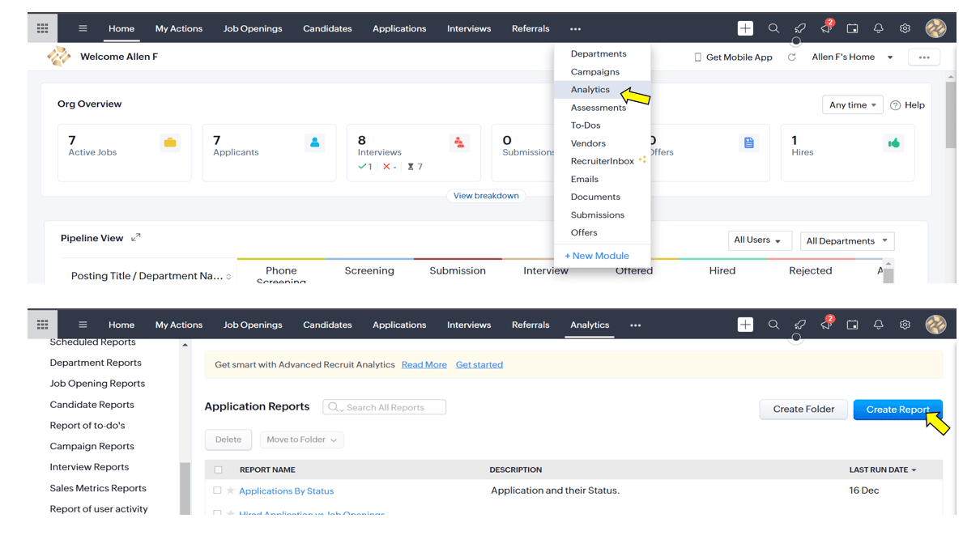
Task: Open the All Users filter dropdown
Action: point(758,240)
